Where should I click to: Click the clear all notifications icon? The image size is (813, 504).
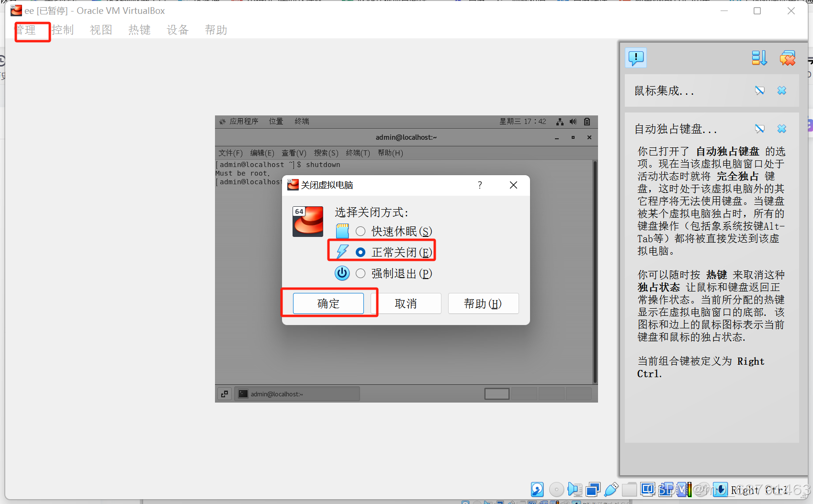point(788,58)
